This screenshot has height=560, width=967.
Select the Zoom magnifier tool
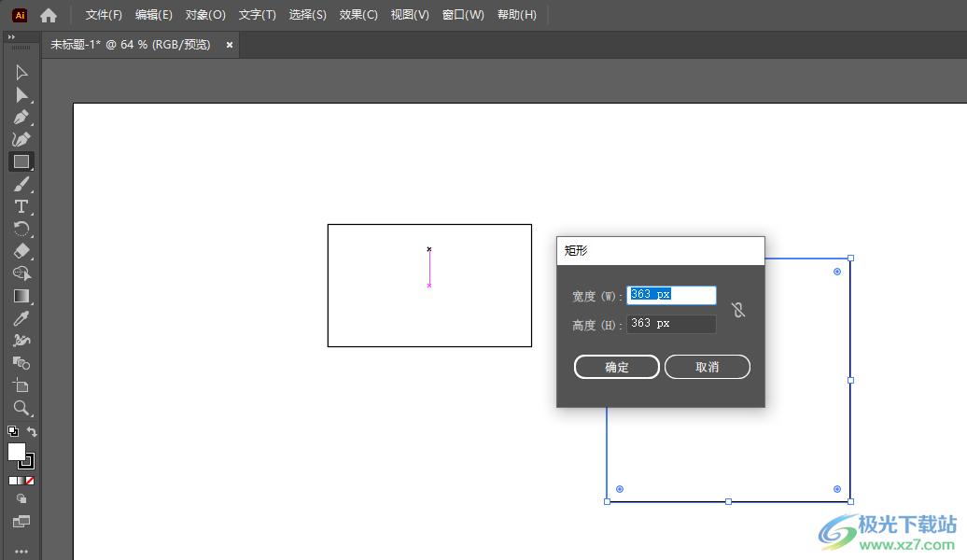click(21, 408)
